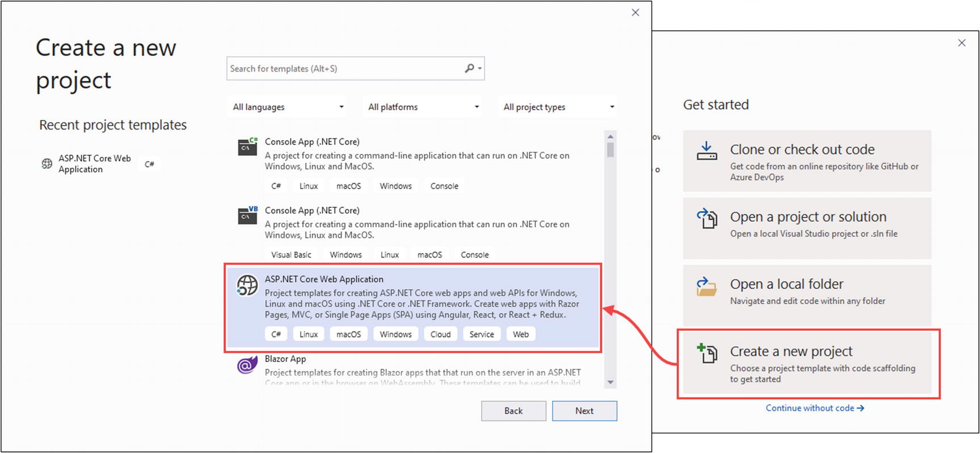Screen dimensions: 980x453
Task: Click the Linux tag under VB Console App
Action: point(390,255)
